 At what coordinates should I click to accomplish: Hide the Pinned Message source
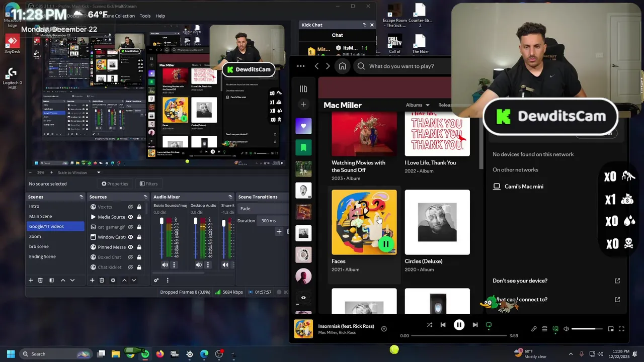click(x=130, y=247)
